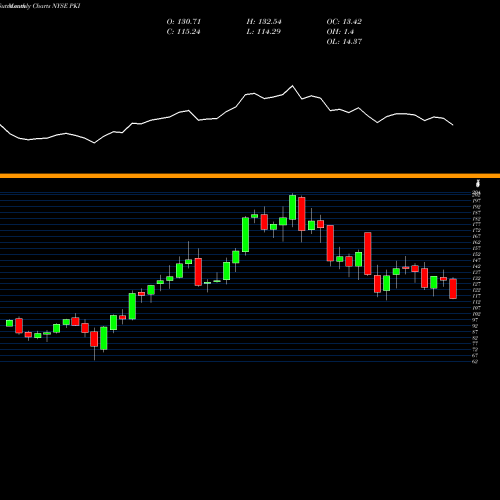Viewport: 500px width, 500px height.
Task: Click the highest peak of the white line chart
Action: pos(293,86)
